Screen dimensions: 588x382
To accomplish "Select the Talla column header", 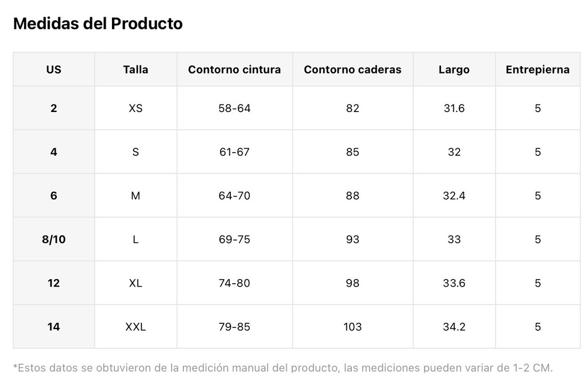I will (x=136, y=70).
